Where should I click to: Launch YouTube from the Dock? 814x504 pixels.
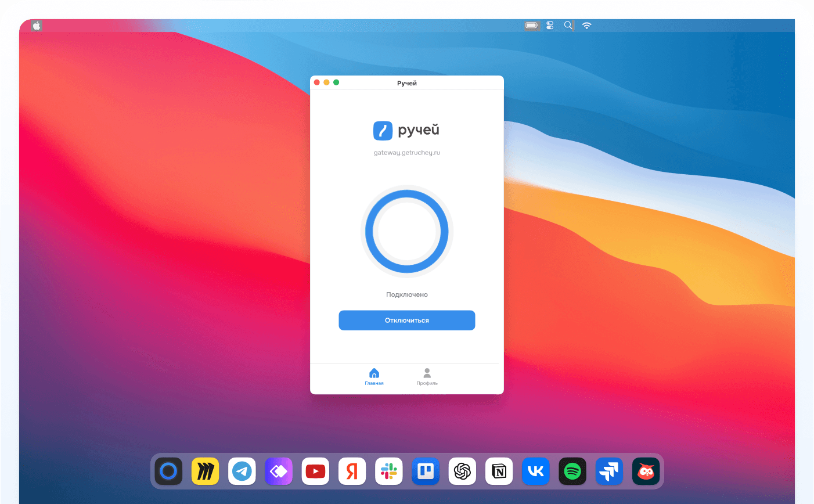click(315, 471)
